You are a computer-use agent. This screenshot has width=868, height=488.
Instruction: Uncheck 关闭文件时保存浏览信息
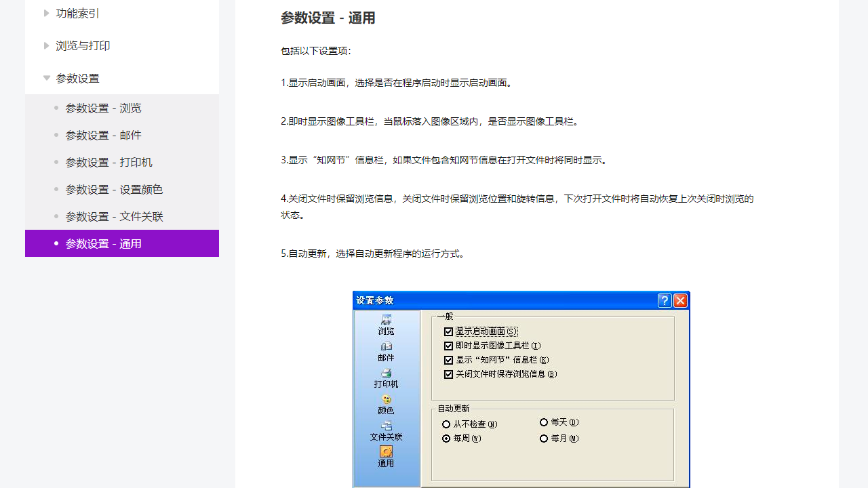coord(448,374)
